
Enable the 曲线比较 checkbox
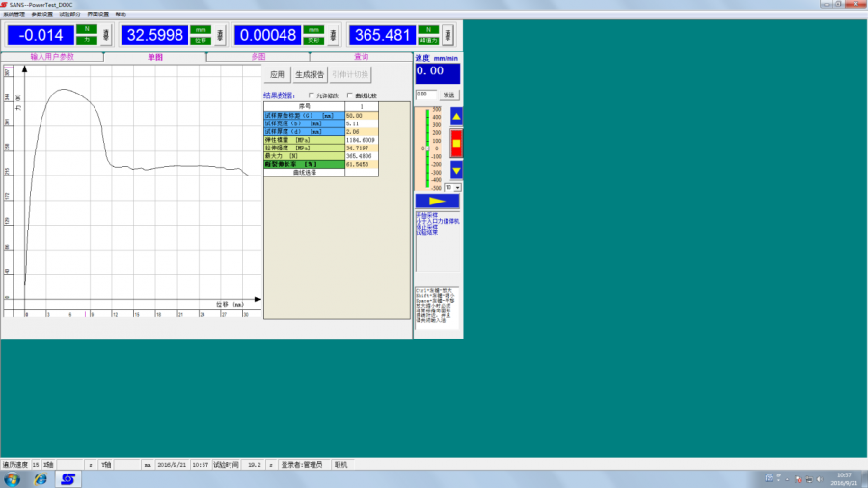(350, 95)
